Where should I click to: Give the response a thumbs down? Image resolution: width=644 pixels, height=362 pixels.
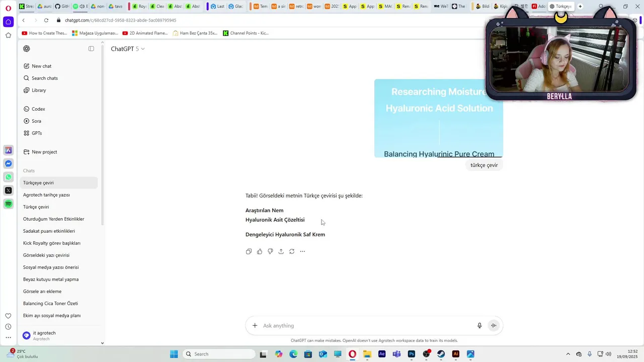(x=270, y=251)
